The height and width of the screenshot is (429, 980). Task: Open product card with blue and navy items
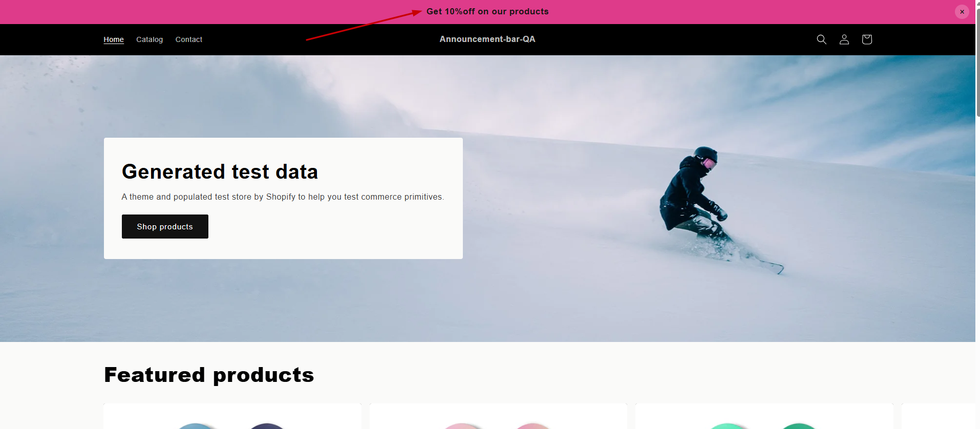(232, 416)
